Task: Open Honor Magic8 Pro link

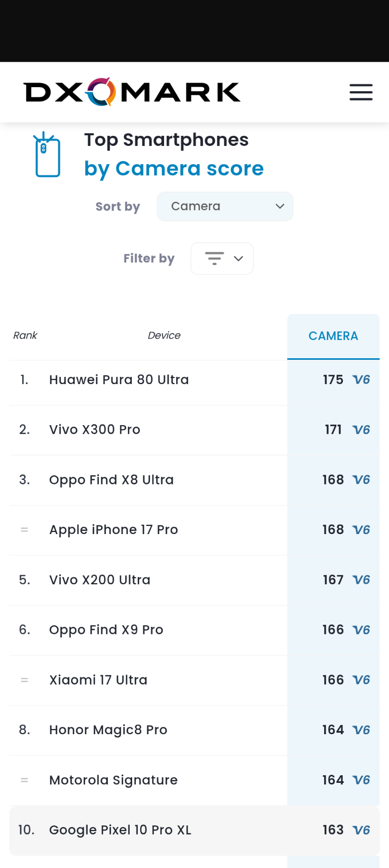Action: [x=108, y=730]
